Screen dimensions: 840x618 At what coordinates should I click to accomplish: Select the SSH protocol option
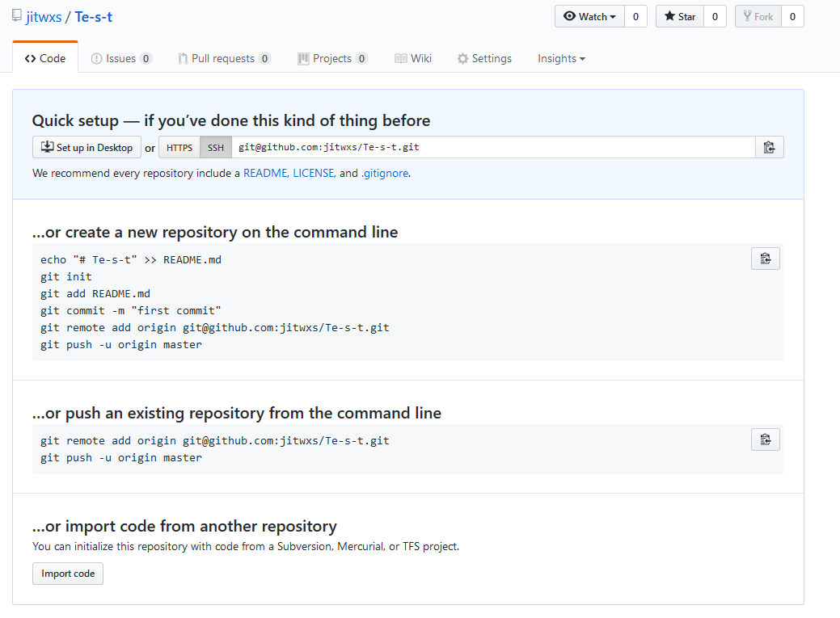click(215, 148)
